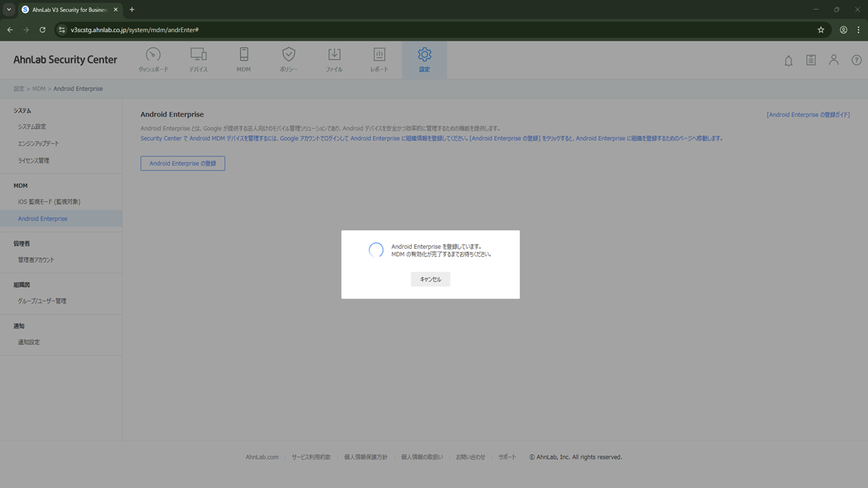Image resolution: width=868 pixels, height=488 pixels.
Task: Click 管理者 sidebar section header
Action: coord(21,243)
